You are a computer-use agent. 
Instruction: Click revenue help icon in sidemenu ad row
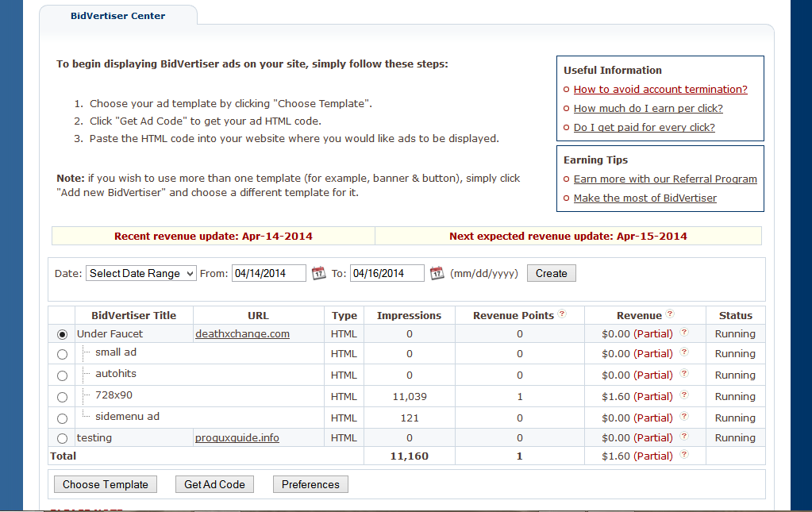[684, 416]
